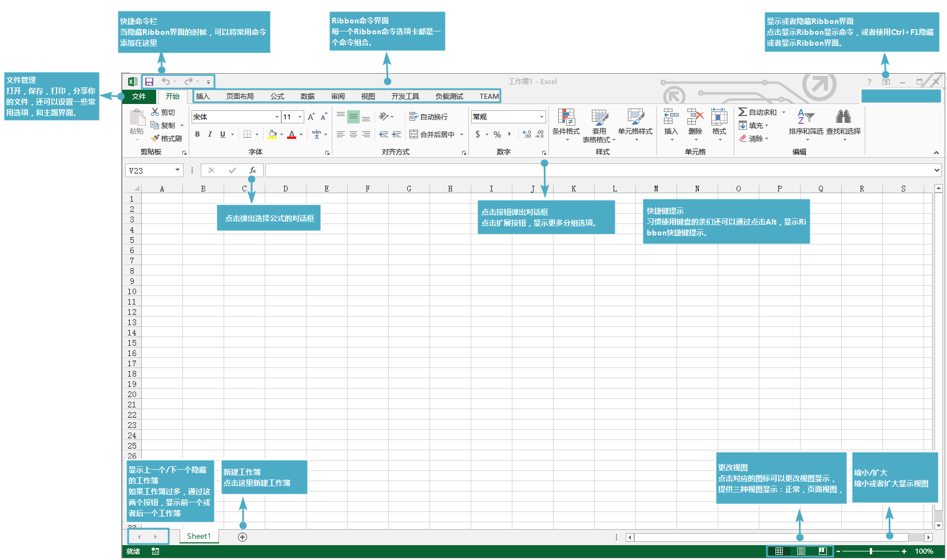The height and width of the screenshot is (560, 947).
Task: Switch to the 数据 ribbon tab
Action: click(x=308, y=97)
